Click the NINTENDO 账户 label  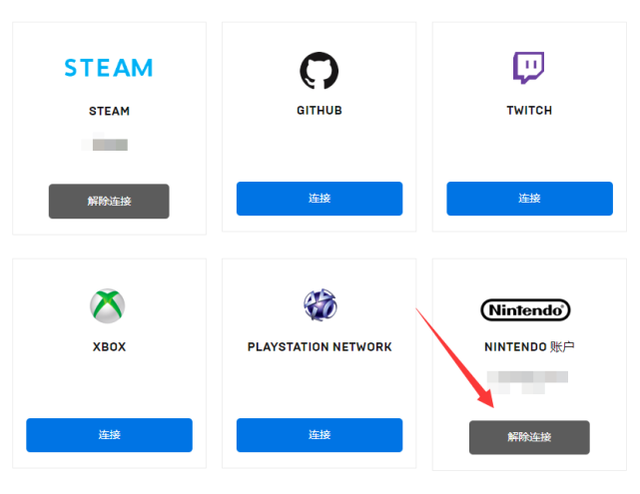click(x=529, y=347)
